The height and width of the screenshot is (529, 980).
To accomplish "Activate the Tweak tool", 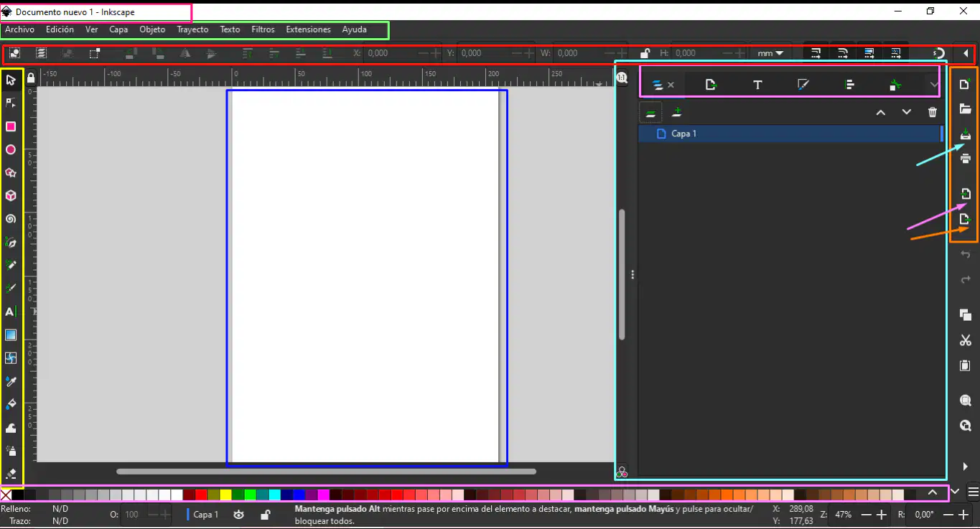I will click(11, 428).
